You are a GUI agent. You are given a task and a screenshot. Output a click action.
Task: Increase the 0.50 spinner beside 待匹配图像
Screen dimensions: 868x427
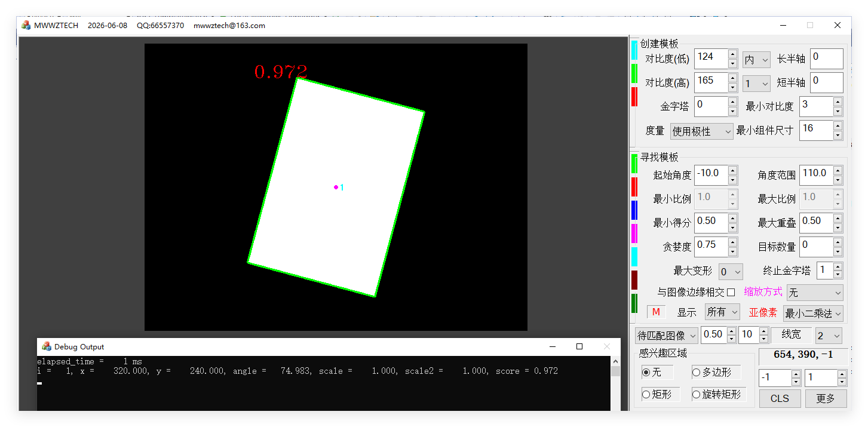(731, 331)
